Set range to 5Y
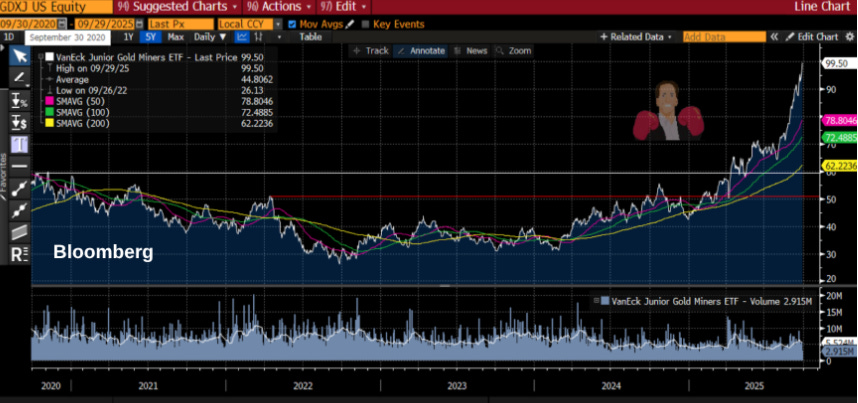The height and width of the screenshot is (403, 858). point(150,37)
